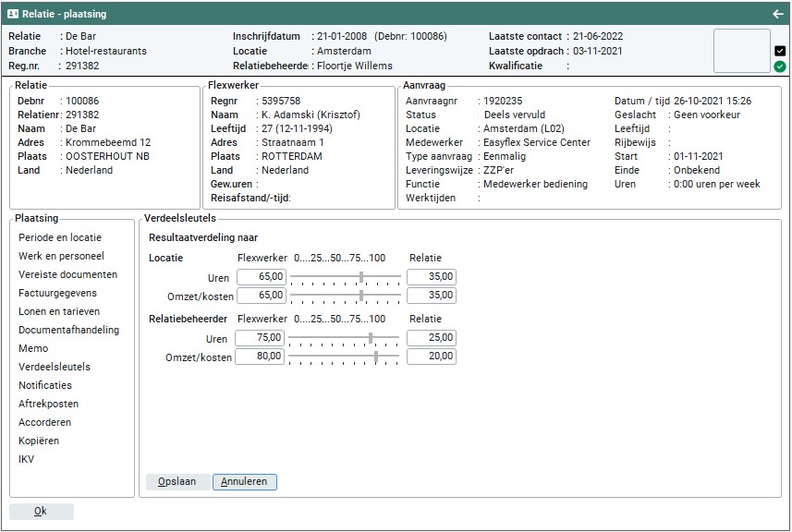The height and width of the screenshot is (532, 792).
Task: Click the relation card icon in title bar
Action: pyautogui.click(x=13, y=14)
